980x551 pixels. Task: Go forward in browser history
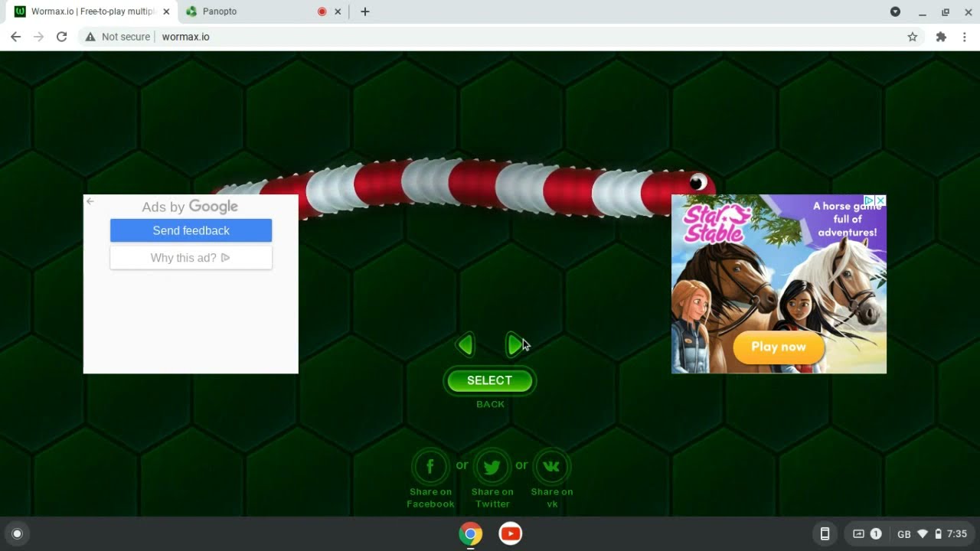click(x=38, y=37)
